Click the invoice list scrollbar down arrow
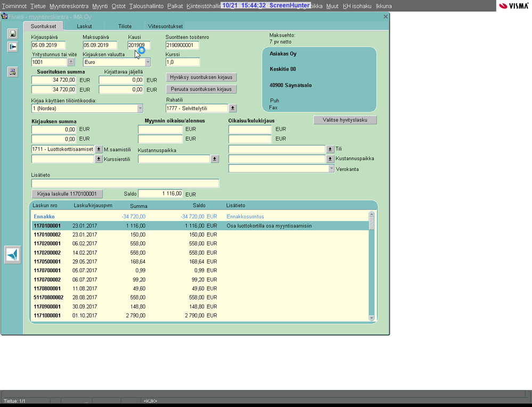The height and width of the screenshot is (407, 532). click(x=372, y=318)
